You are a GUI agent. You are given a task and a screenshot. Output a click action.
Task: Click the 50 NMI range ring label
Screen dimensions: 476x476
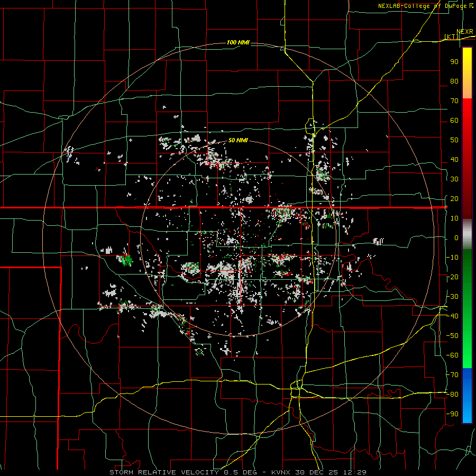click(x=238, y=140)
